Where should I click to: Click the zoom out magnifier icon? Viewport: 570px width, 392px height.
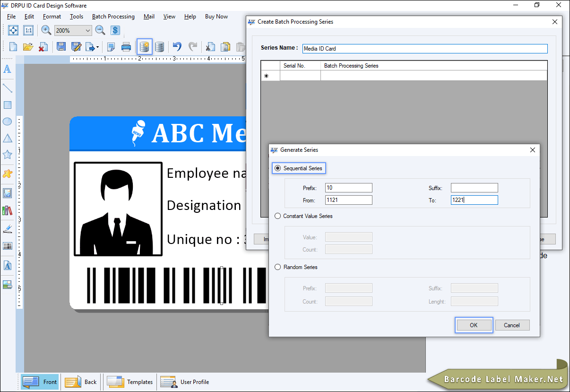(100, 30)
